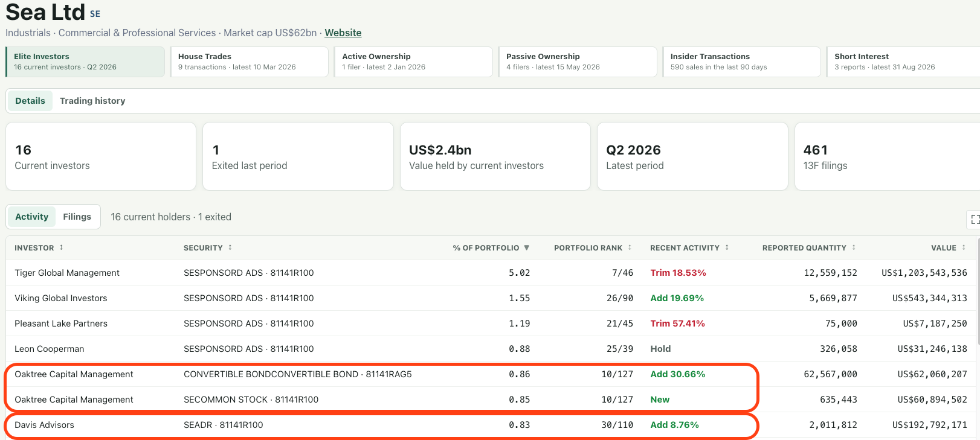
Task: Switch to the Filings view toggle
Action: [x=77, y=217]
